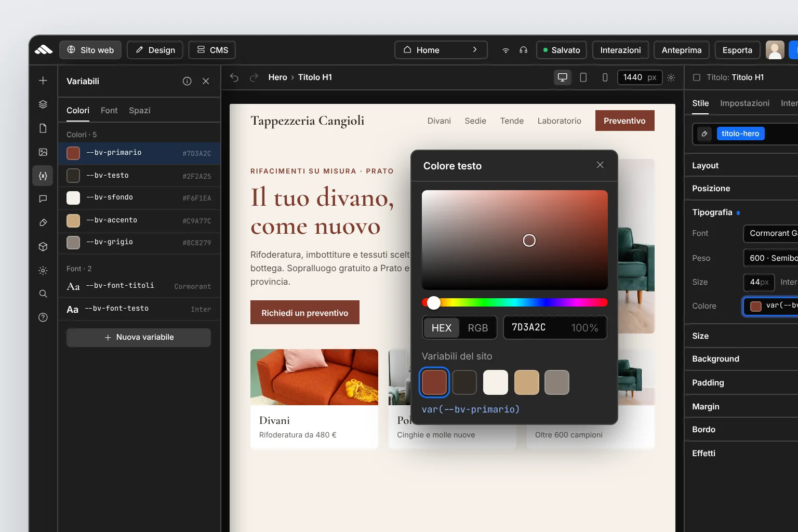The width and height of the screenshot is (798, 532).
Task: Open the Font Cormorant dropdown
Action: (771, 233)
